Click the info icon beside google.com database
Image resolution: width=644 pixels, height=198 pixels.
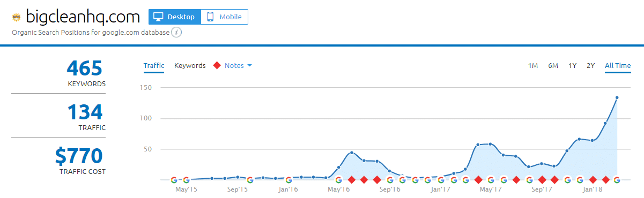[x=177, y=33]
